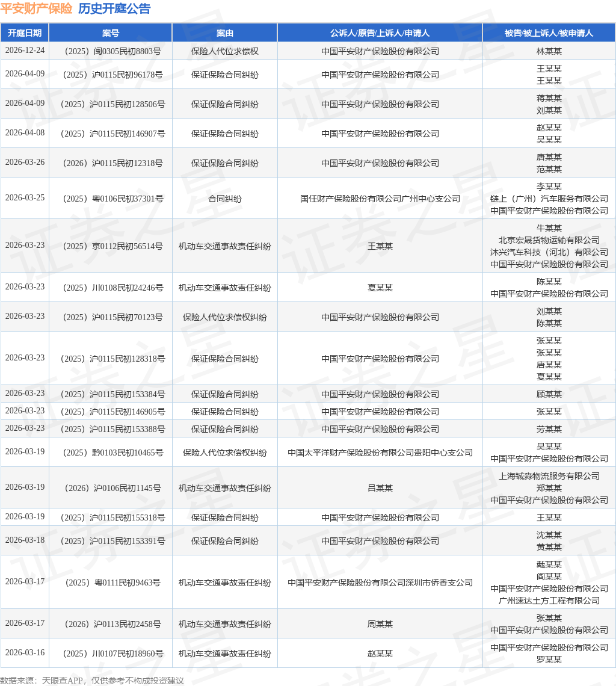Click defendant 上海铖淼物流服务有限公司
The height and width of the screenshot is (686, 616).
[x=549, y=476]
